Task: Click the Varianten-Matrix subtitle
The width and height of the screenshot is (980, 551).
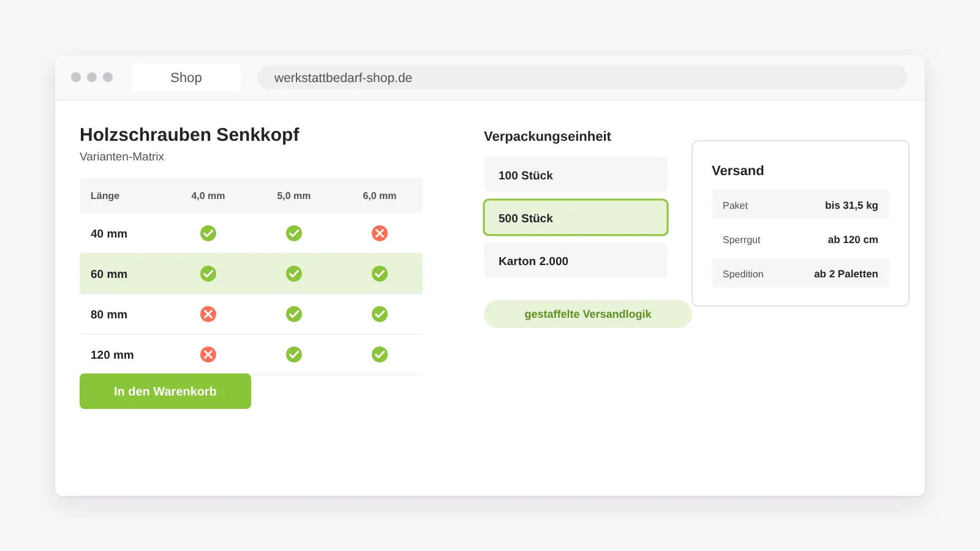Action: (x=122, y=157)
